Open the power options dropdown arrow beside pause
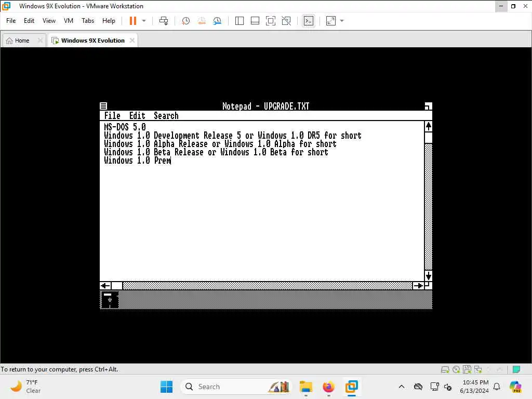532x399 pixels. pyautogui.click(x=144, y=21)
